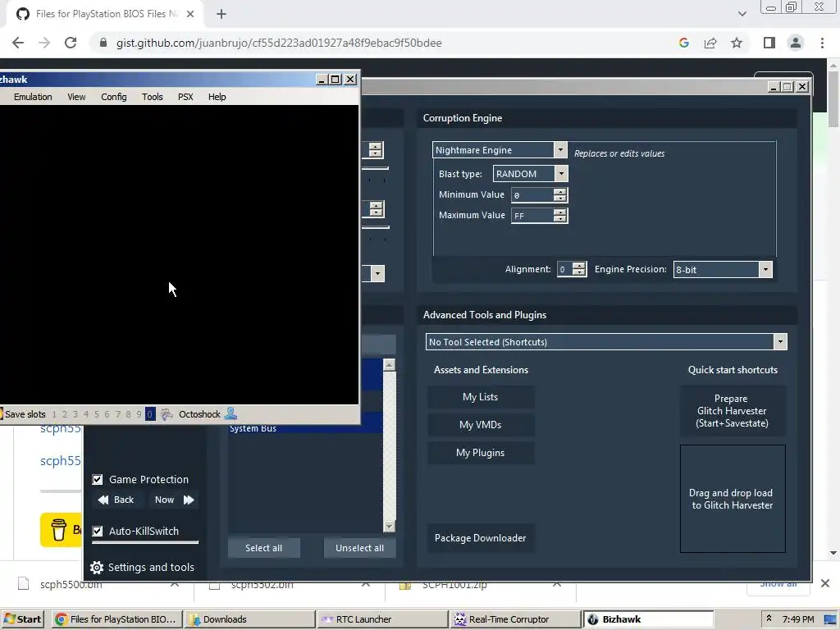Open Bizhawk View menu
The height and width of the screenshot is (630, 840).
(76, 97)
